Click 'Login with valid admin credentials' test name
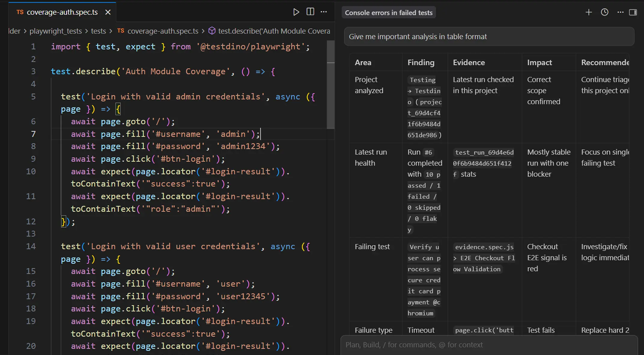The image size is (644, 355). 175,96
